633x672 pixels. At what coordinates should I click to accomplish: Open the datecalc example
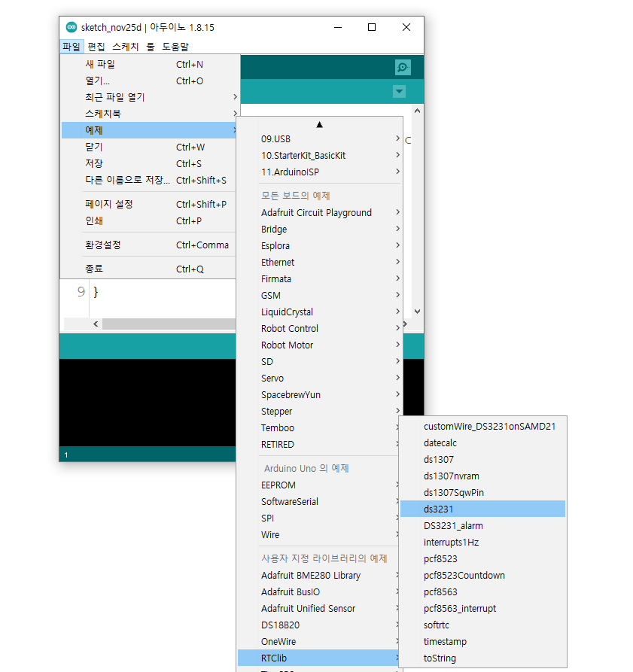click(483, 443)
